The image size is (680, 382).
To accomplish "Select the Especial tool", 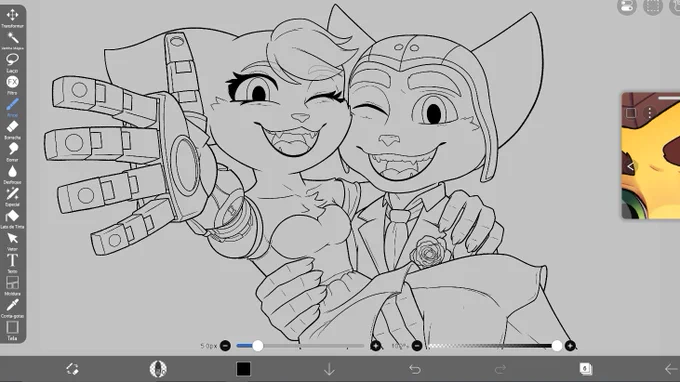I will [12, 196].
